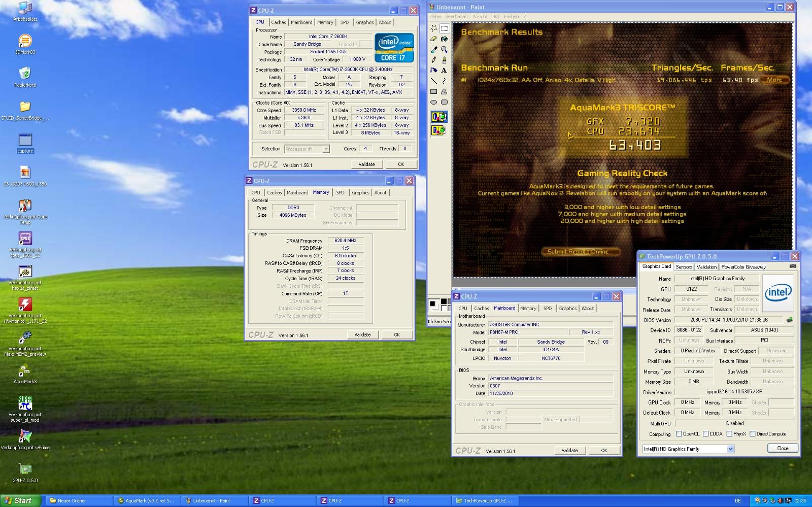Image resolution: width=812 pixels, height=507 pixels.
Task: Switch to Caches tab in the top CPU-Z window
Action: (x=278, y=22)
